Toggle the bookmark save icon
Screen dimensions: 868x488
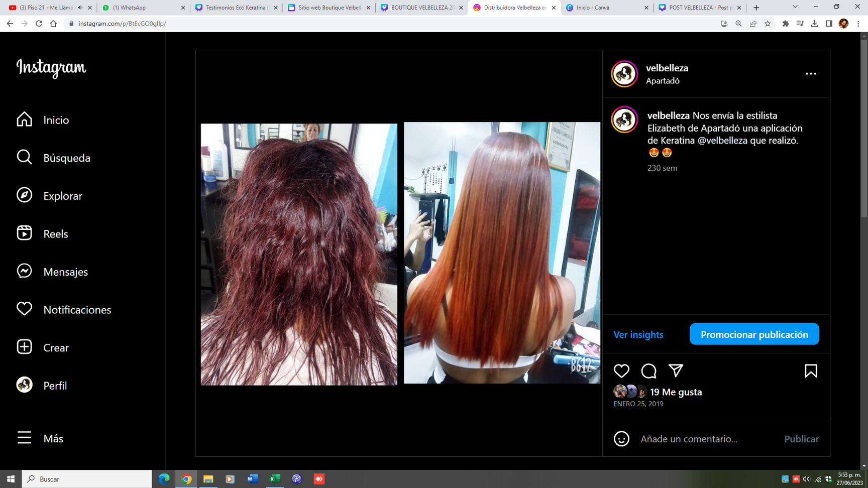[810, 371]
